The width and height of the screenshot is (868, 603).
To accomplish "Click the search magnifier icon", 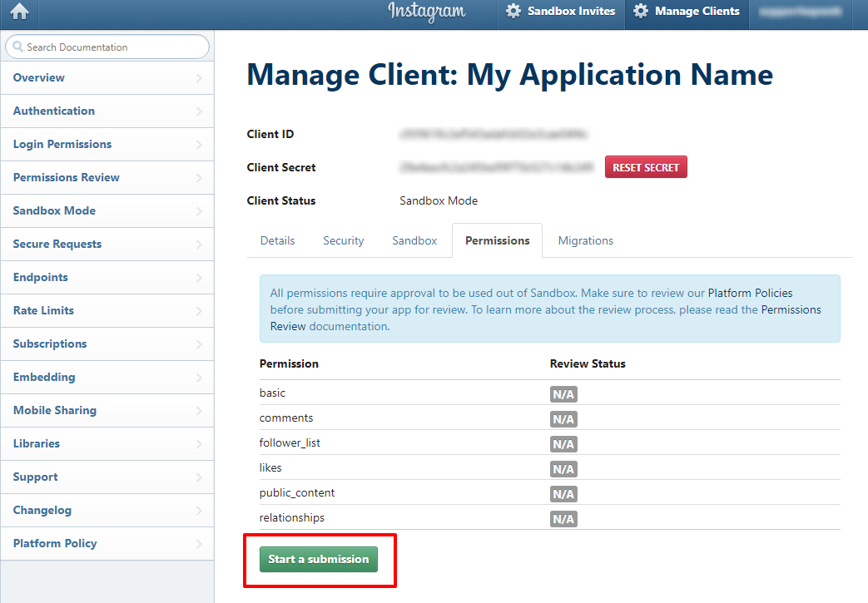I will 17,47.
